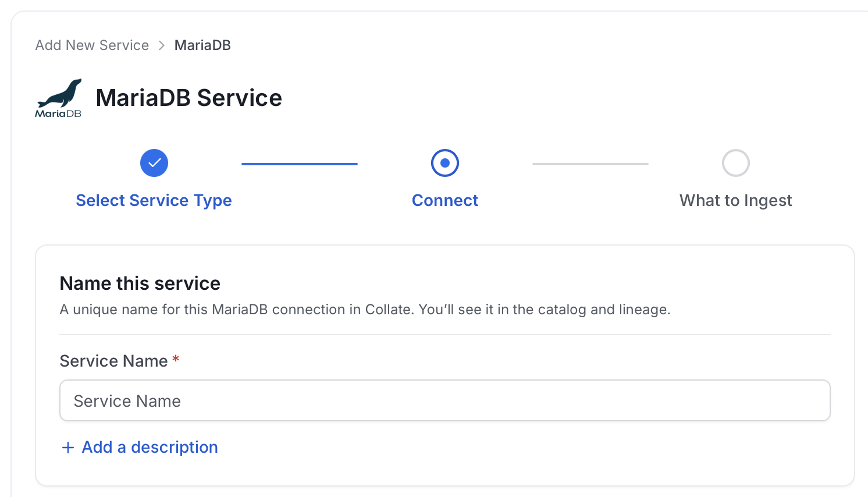Click the MariaDB breadcrumb item

tap(202, 45)
